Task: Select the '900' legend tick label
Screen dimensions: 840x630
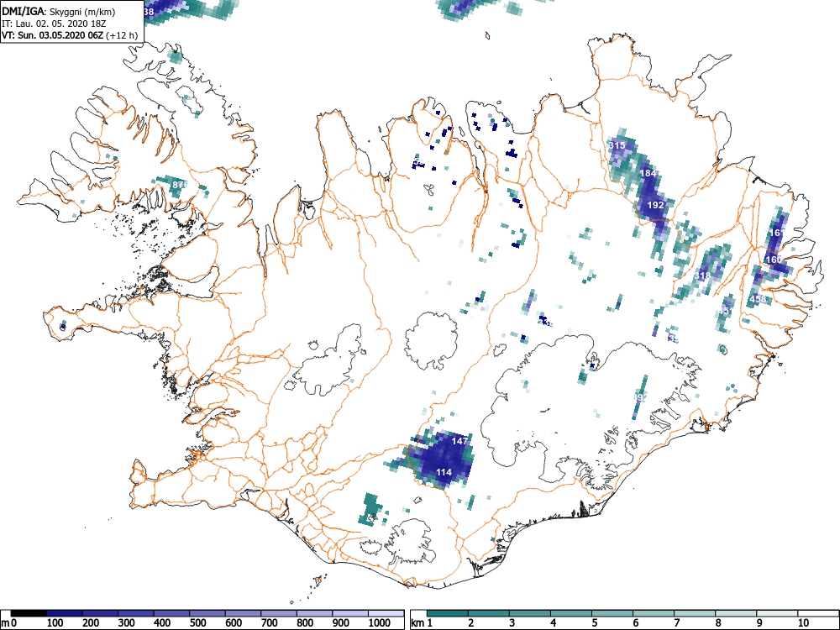Action: tap(341, 623)
